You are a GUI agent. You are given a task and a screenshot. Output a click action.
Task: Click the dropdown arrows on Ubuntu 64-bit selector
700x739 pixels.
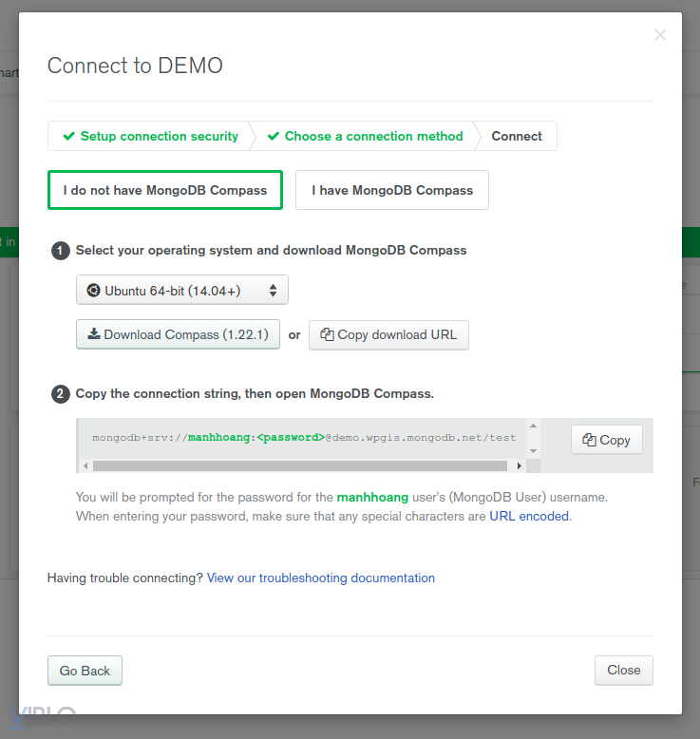(273, 290)
